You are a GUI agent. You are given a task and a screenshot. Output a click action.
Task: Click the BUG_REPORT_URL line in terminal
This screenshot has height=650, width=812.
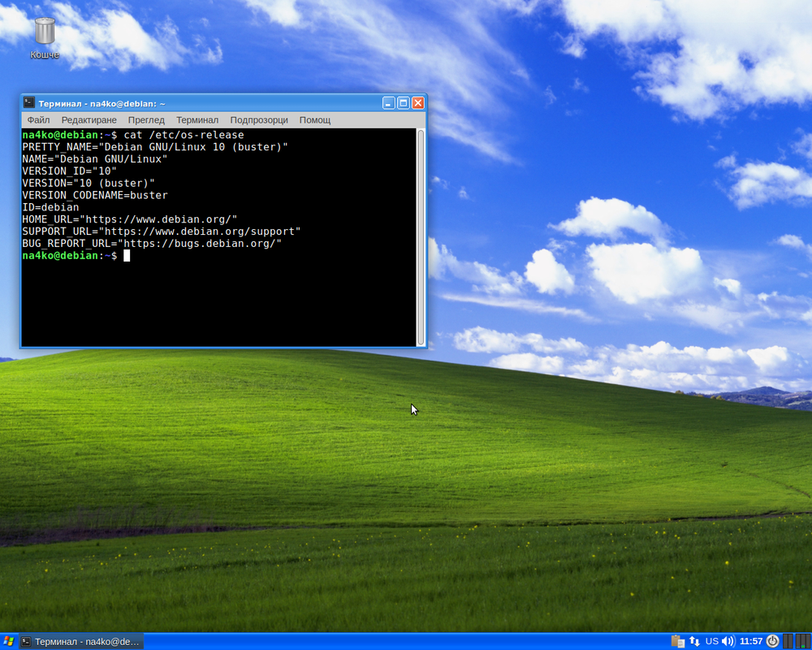click(x=152, y=244)
